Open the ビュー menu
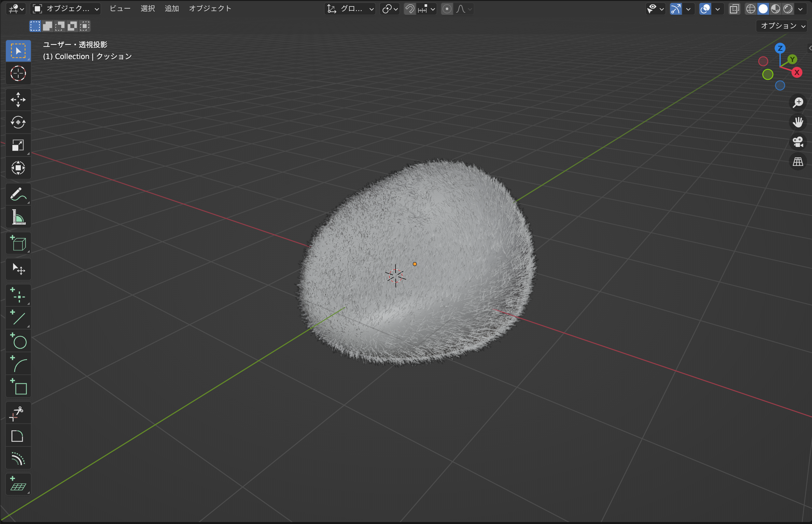812x524 pixels. point(120,8)
